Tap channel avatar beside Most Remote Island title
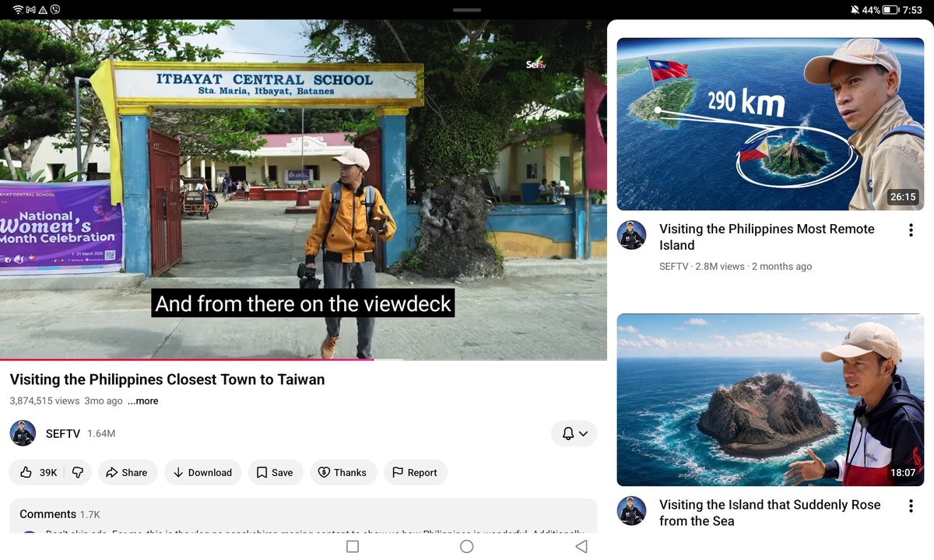The image size is (934, 560). coord(632,235)
